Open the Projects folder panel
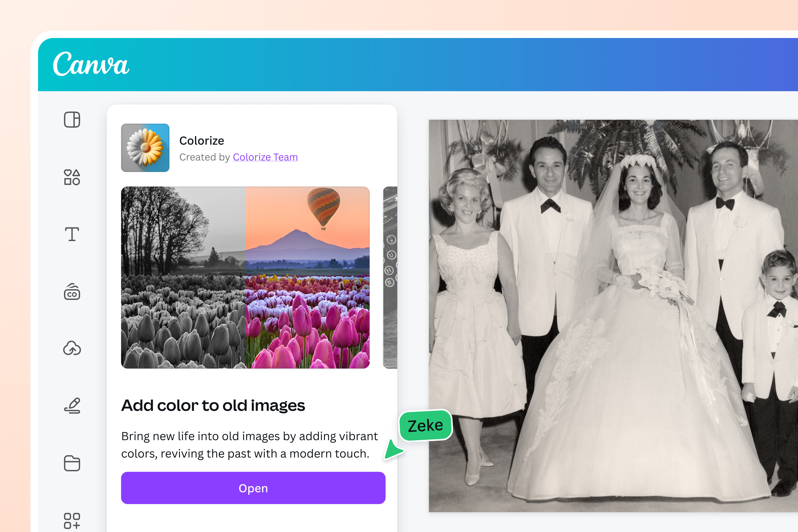This screenshot has height=532, width=798. (72, 464)
